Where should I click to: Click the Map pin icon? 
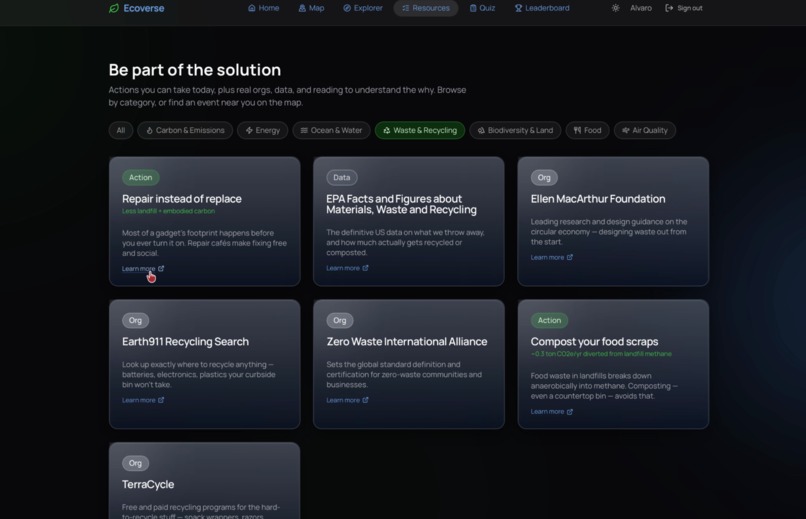tap(302, 8)
